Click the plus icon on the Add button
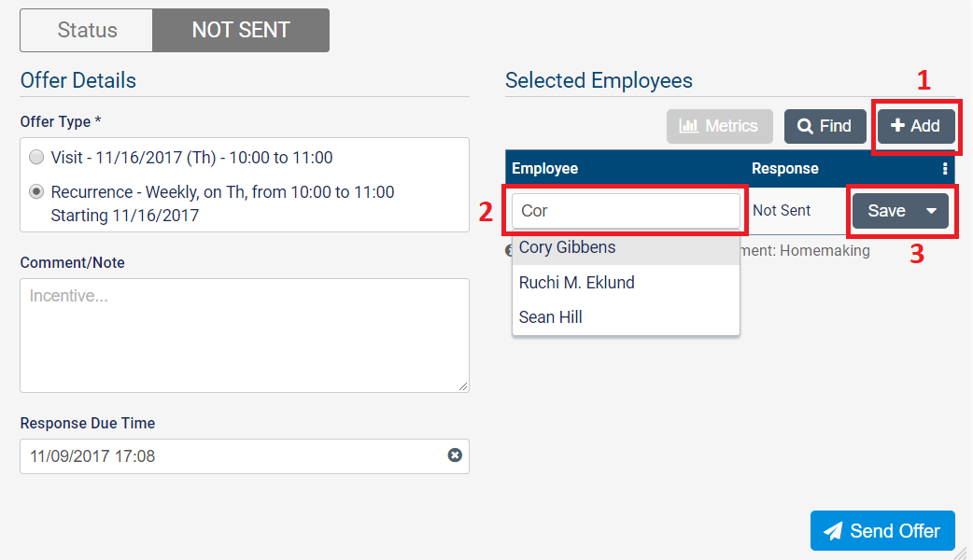 click(x=897, y=126)
